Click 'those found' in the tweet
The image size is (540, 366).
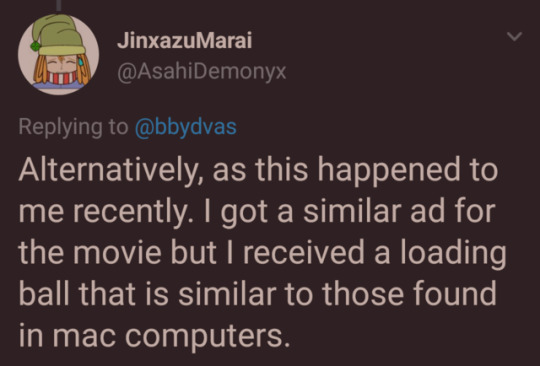[x=409, y=293]
